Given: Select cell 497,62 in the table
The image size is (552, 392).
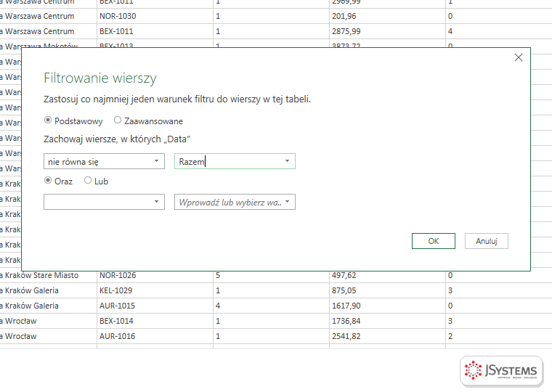Looking at the screenshot, I should 387,275.
